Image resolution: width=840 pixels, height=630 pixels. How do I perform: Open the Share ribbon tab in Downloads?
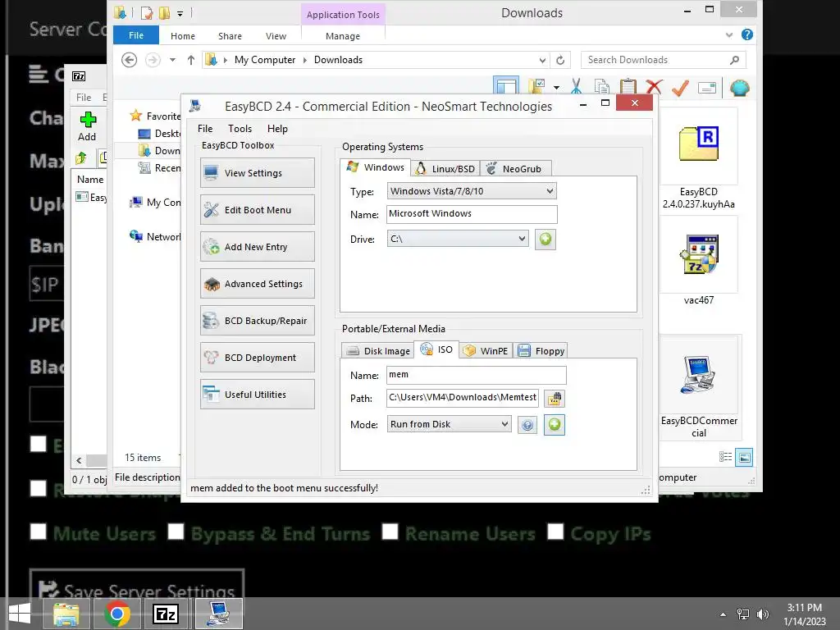[x=230, y=36]
